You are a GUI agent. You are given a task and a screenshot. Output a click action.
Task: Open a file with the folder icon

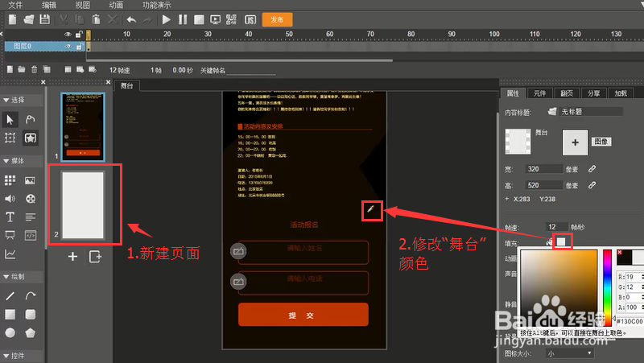[29, 19]
